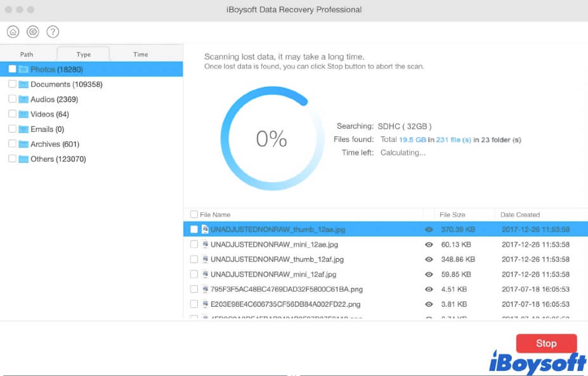This screenshot has height=376, width=588.
Task: Click the circular 0% scan progress ring
Action: 272,138
